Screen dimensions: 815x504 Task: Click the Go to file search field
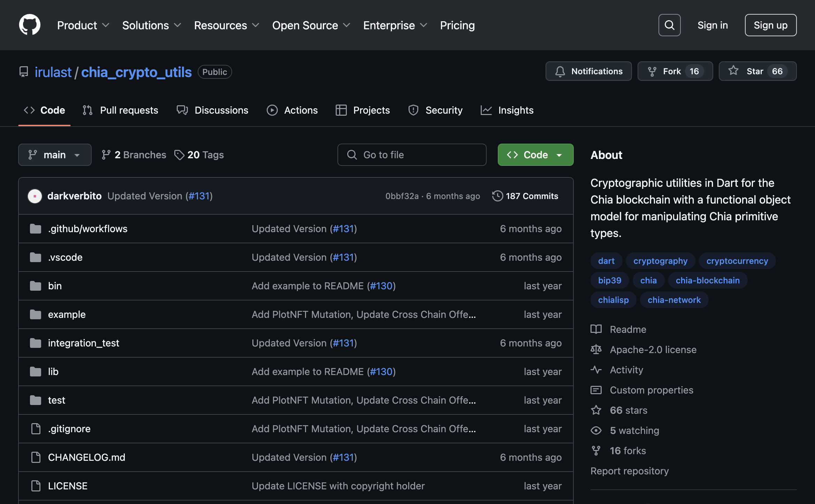pyautogui.click(x=412, y=155)
